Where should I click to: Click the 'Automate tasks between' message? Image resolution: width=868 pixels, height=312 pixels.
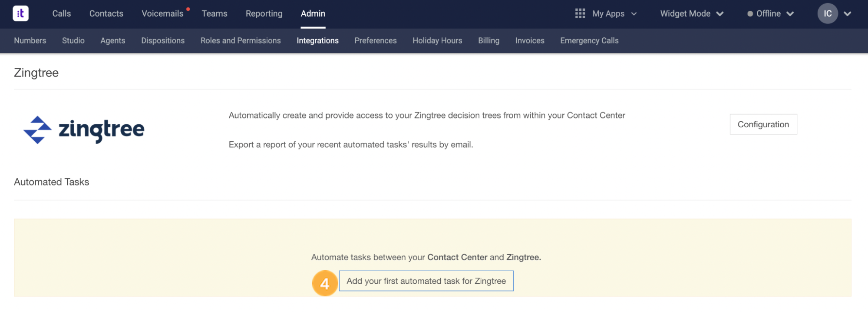point(426,257)
